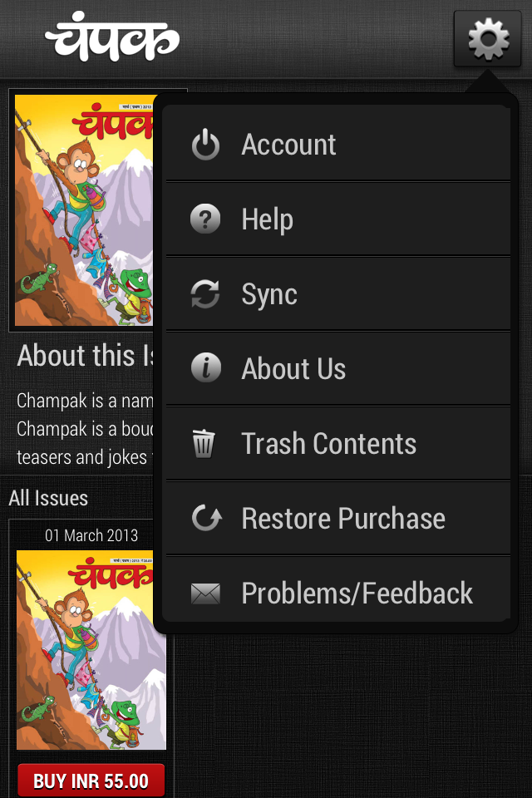
Task: Choose Restore Purchase menu entry
Action: (x=338, y=518)
